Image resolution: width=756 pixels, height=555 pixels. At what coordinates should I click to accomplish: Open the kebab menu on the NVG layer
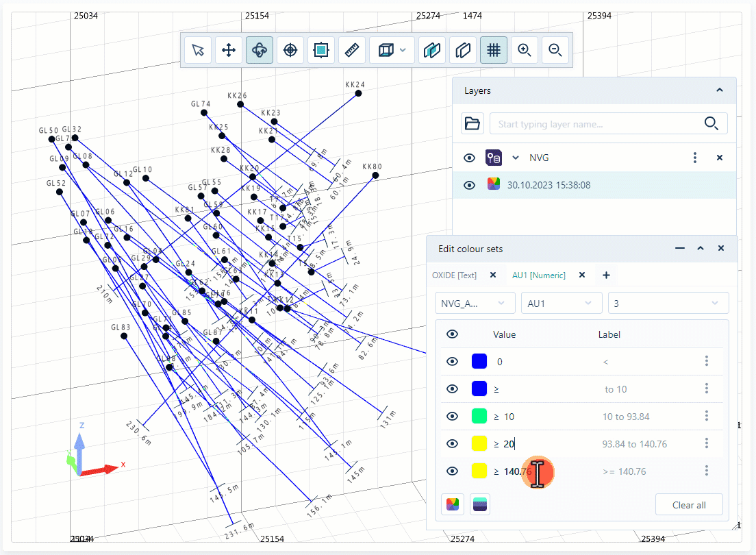pyautogui.click(x=695, y=158)
